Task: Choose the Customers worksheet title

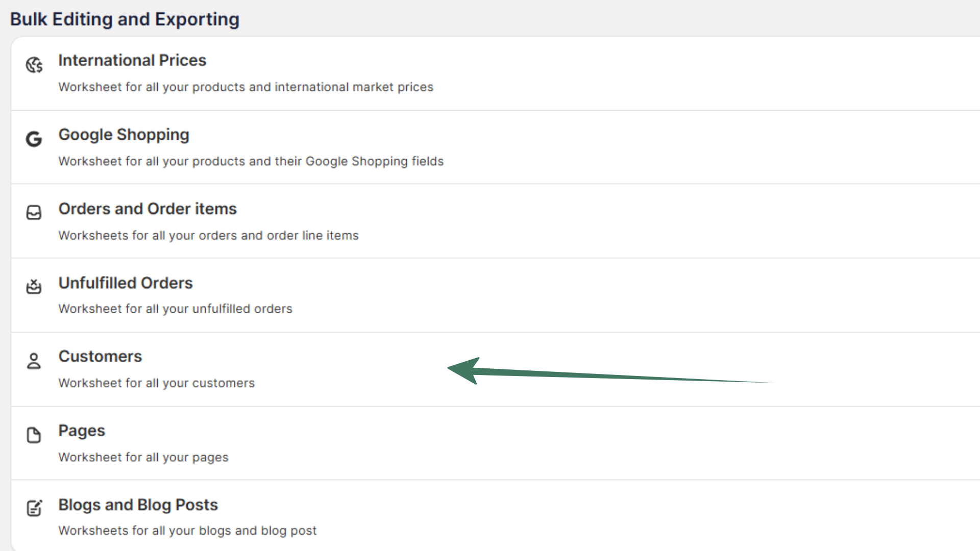Action: point(100,356)
